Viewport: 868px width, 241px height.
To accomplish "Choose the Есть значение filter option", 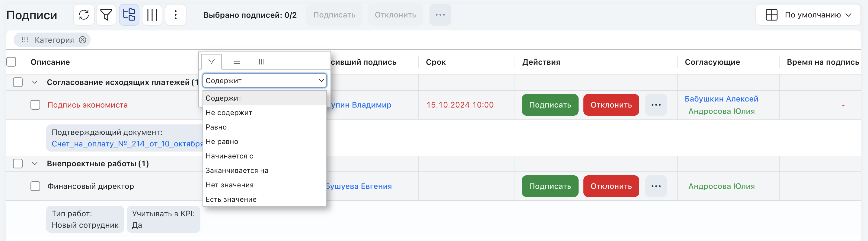I will (x=264, y=199).
